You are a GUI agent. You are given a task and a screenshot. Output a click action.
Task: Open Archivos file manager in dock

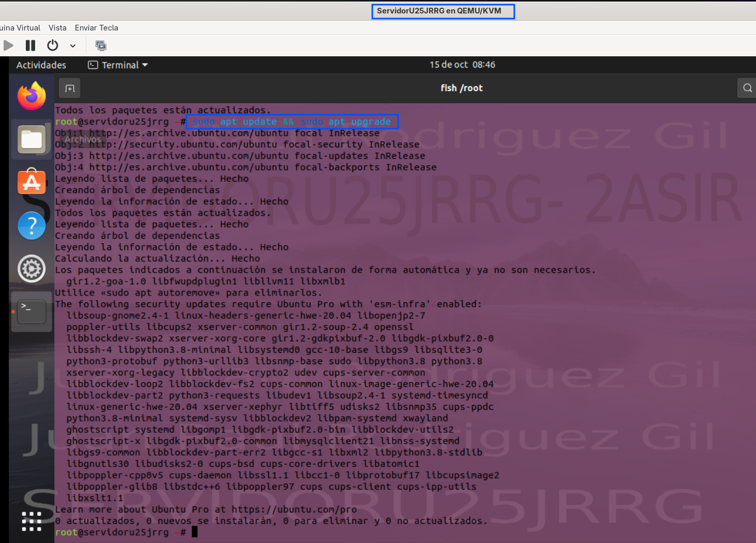click(x=31, y=139)
